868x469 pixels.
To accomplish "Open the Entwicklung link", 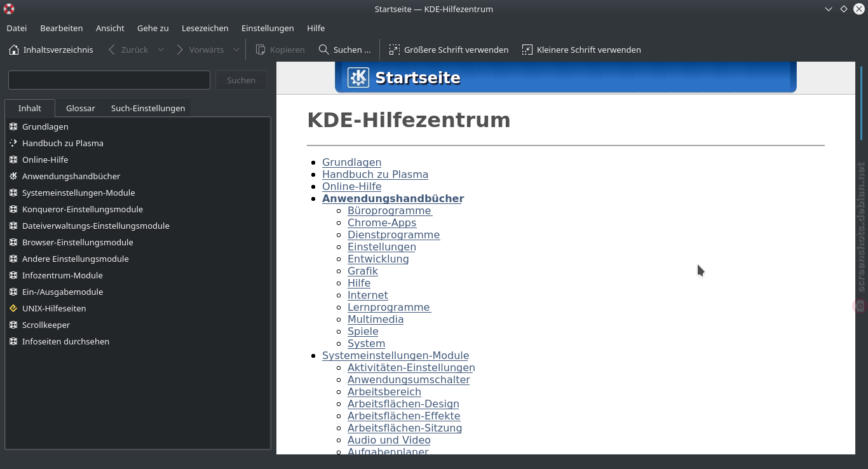I will coord(378,259).
